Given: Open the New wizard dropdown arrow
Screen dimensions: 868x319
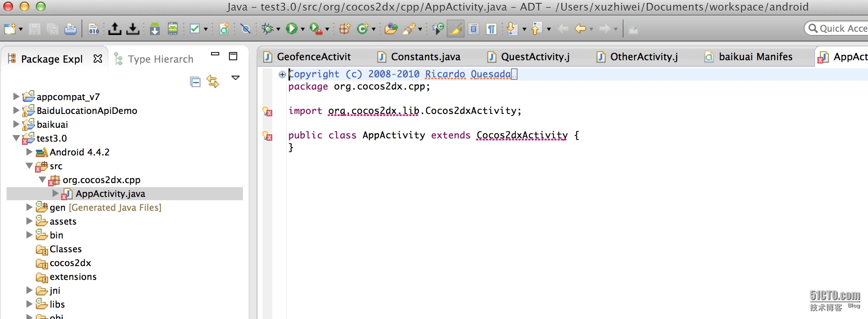Looking at the screenshot, I should coord(21,29).
